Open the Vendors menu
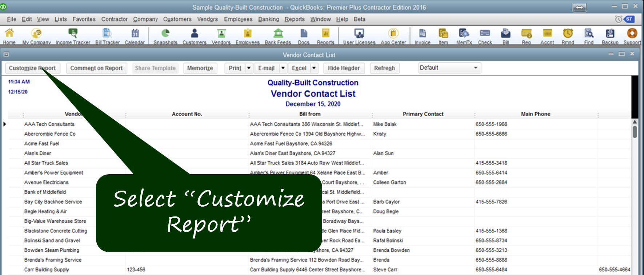 click(207, 19)
